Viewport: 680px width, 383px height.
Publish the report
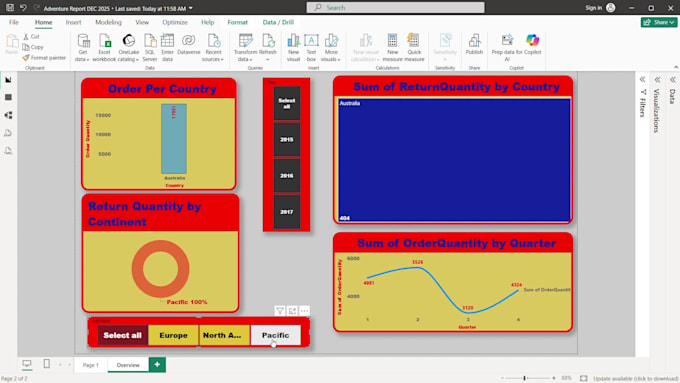point(474,45)
